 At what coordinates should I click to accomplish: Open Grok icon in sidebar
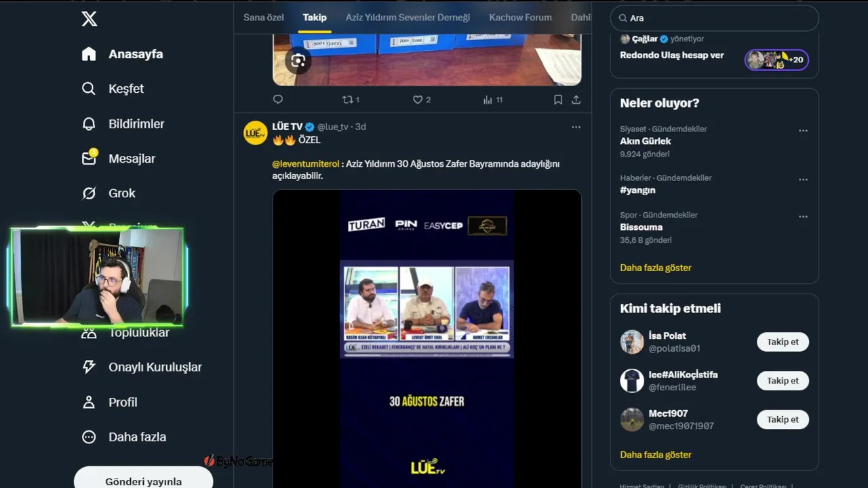[x=89, y=193]
